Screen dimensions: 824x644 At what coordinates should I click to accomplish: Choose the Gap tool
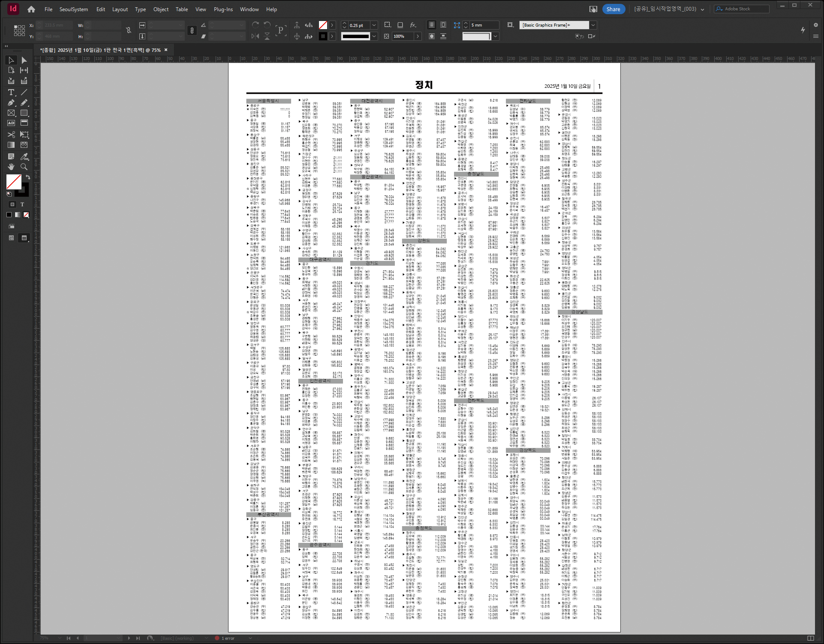pos(24,70)
